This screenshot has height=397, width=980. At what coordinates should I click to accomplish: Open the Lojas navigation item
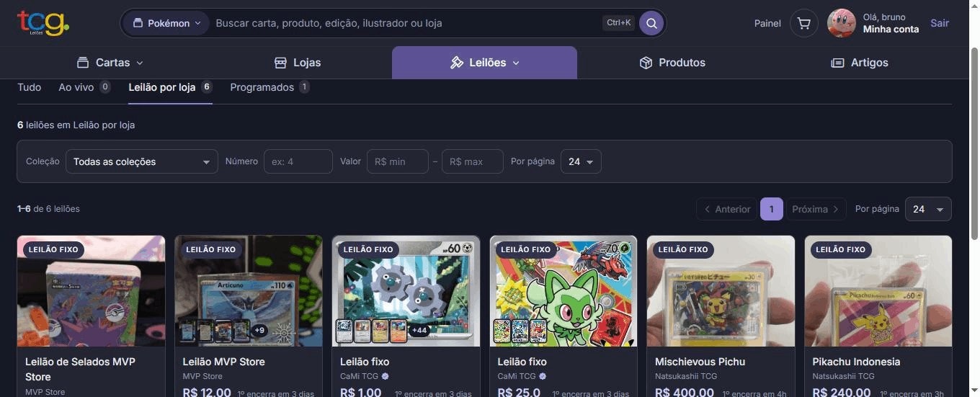(298, 63)
